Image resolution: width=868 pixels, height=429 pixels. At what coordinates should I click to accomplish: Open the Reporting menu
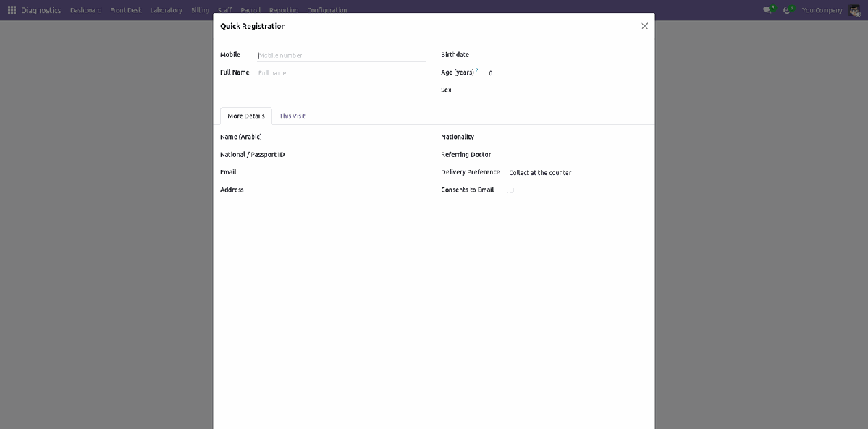click(284, 10)
